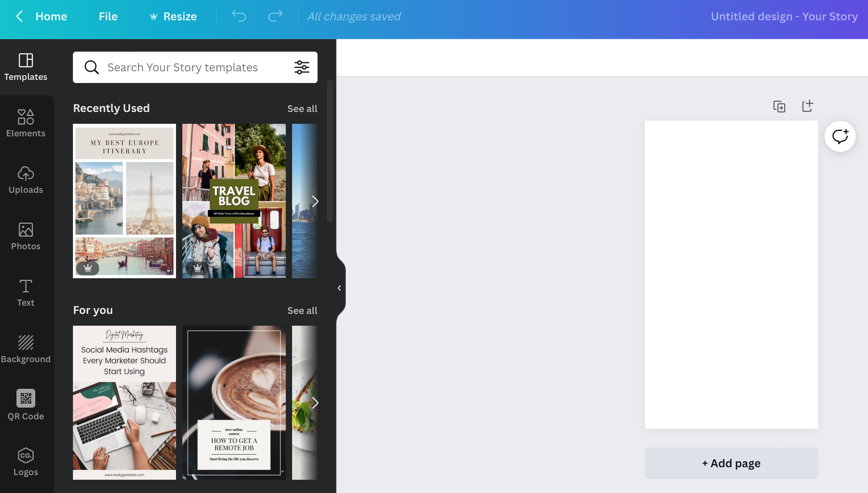Add a comment with speech bubble button
Viewport: 868px width, 493px height.
[840, 136]
